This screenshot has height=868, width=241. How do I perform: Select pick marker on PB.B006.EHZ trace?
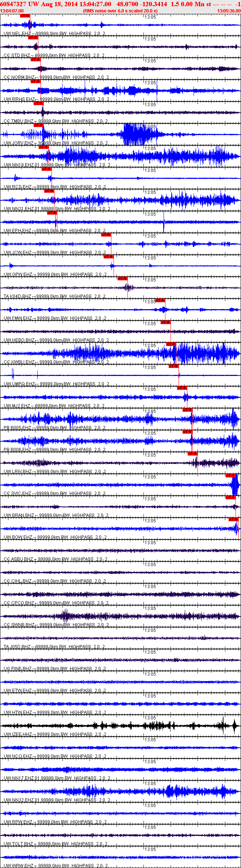point(188,432)
